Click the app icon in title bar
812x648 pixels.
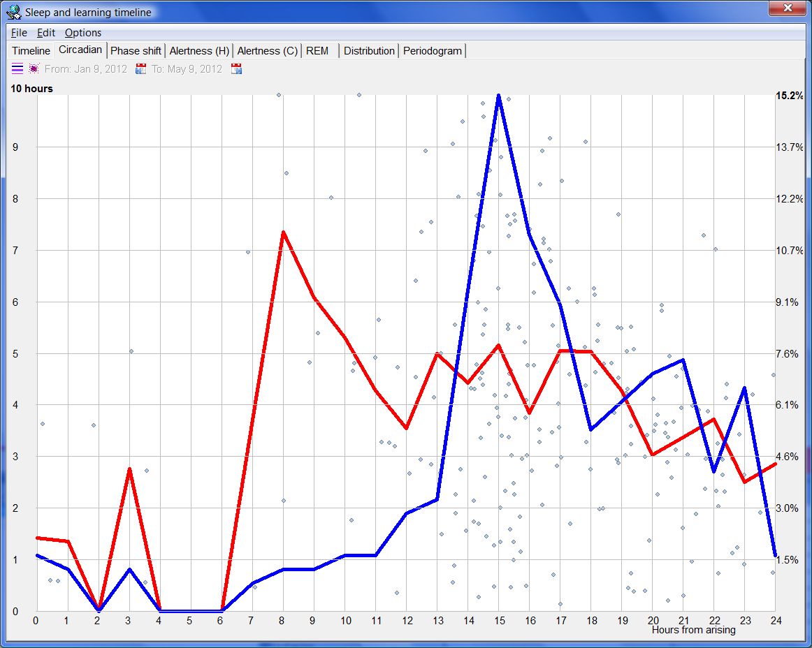[x=13, y=12]
